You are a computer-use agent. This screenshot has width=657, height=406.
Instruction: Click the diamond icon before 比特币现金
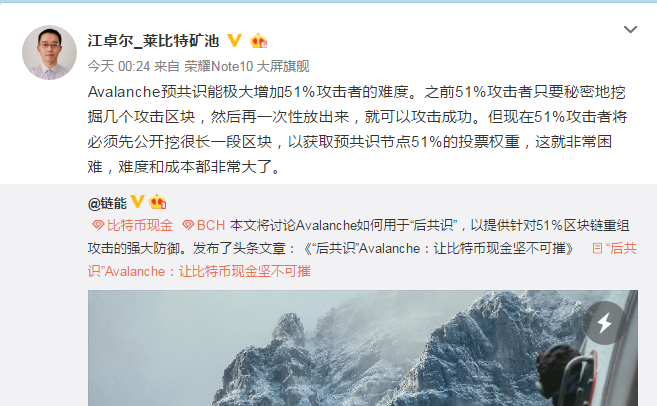click(x=98, y=225)
